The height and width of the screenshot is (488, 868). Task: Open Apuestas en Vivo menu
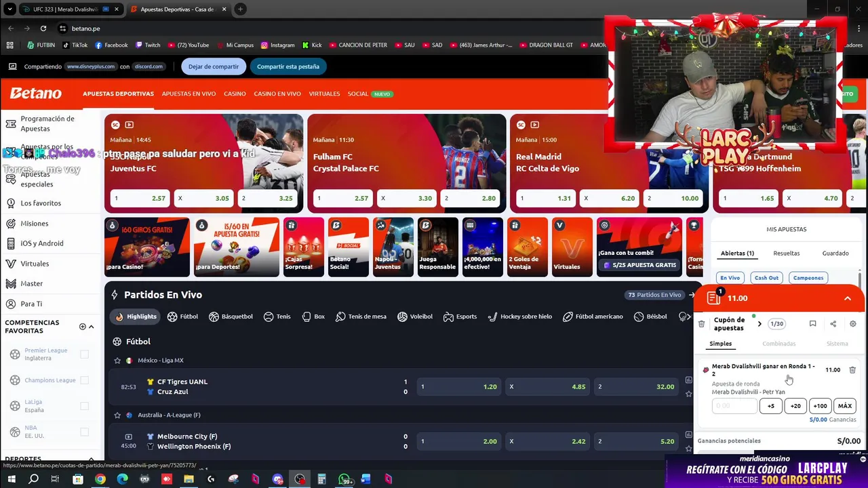coord(189,94)
